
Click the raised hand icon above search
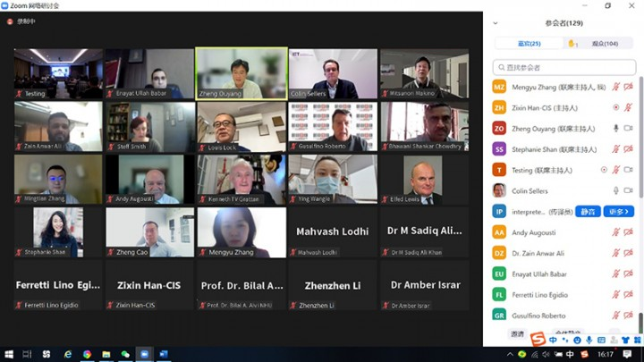click(572, 43)
